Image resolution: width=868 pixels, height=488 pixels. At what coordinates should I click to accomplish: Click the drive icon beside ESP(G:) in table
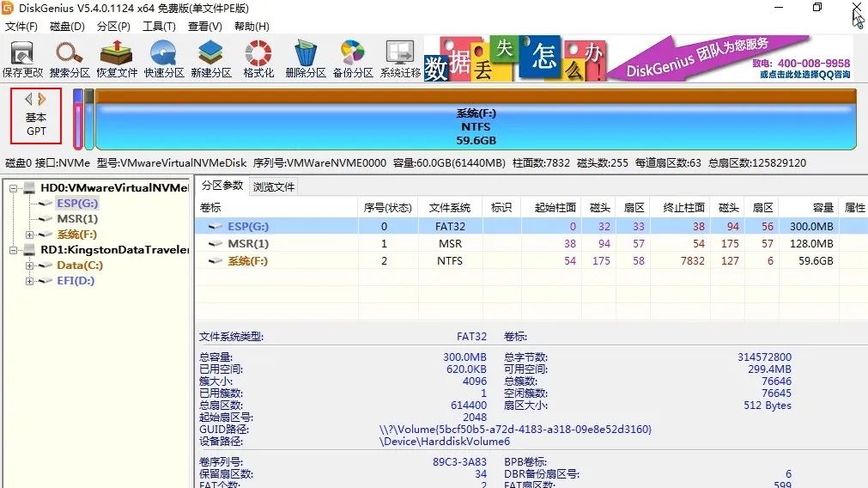click(x=215, y=227)
